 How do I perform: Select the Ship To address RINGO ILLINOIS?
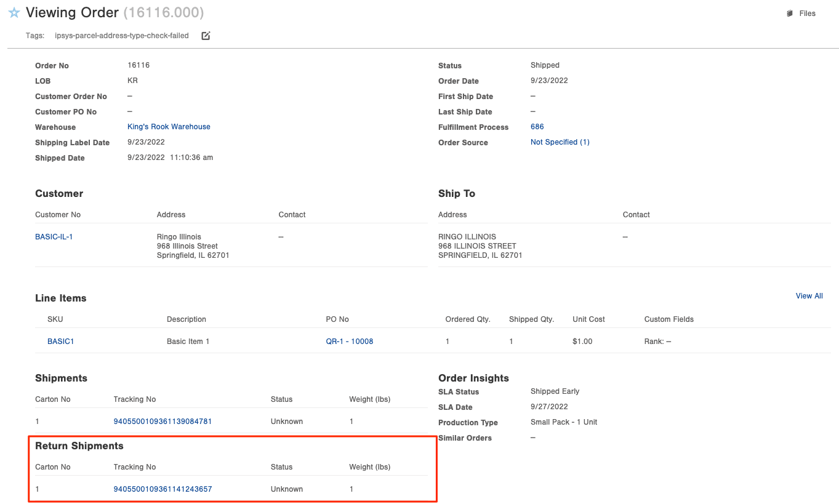(x=480, y=246)
